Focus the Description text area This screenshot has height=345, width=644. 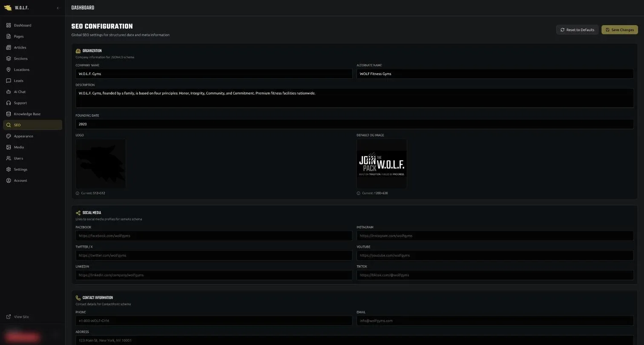(354, 98)
